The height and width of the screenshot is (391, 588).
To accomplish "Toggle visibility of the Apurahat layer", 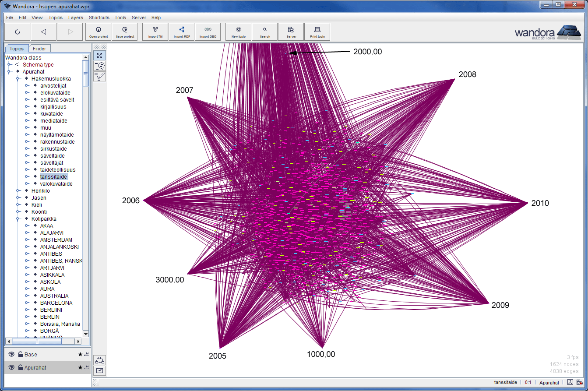I will pyautogui.click(x=11, y=367).
